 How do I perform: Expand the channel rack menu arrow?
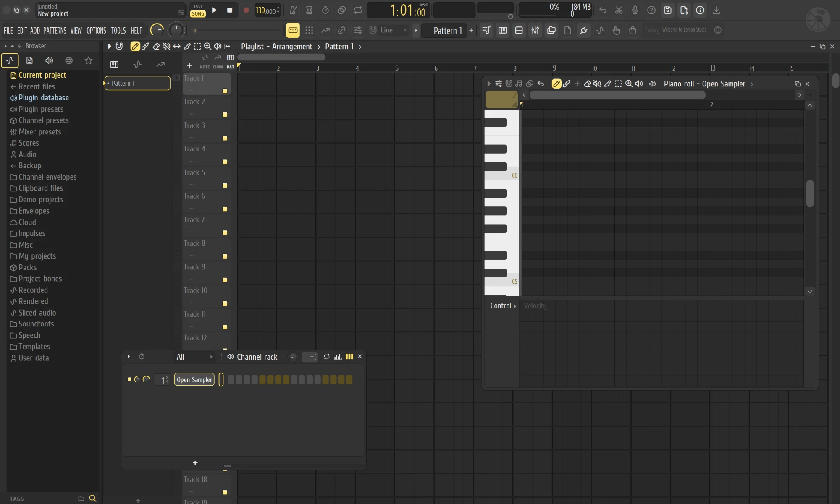click(129, 357)
